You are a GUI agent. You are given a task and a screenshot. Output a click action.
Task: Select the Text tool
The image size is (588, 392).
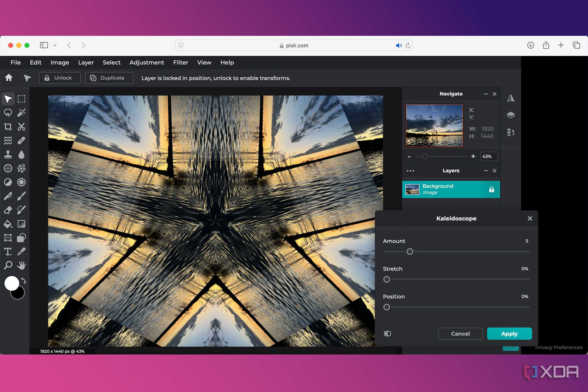pyautogui.click(x=8, y=251)
